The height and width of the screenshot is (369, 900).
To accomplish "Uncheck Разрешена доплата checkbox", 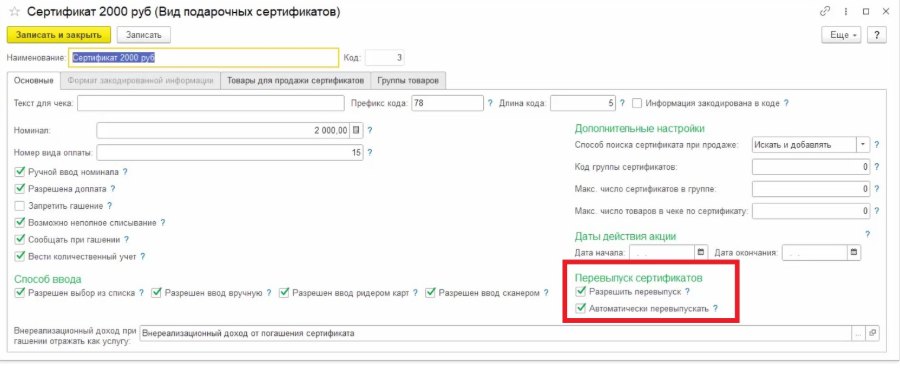I will click(20, 188).
